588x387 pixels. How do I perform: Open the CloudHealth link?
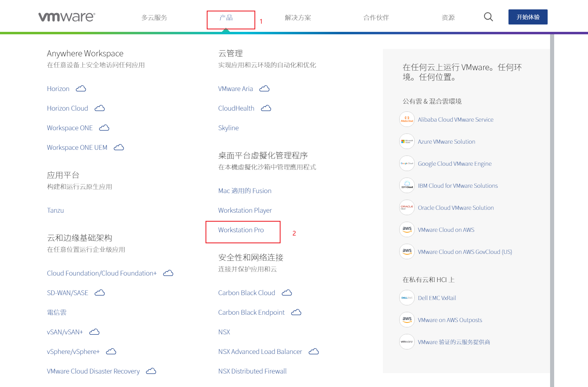(x=237, y=108)
